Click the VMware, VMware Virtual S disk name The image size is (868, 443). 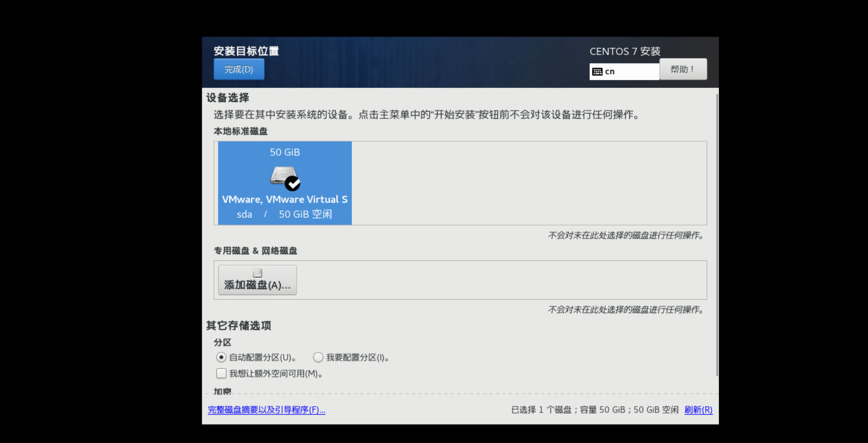click(285, 199)
